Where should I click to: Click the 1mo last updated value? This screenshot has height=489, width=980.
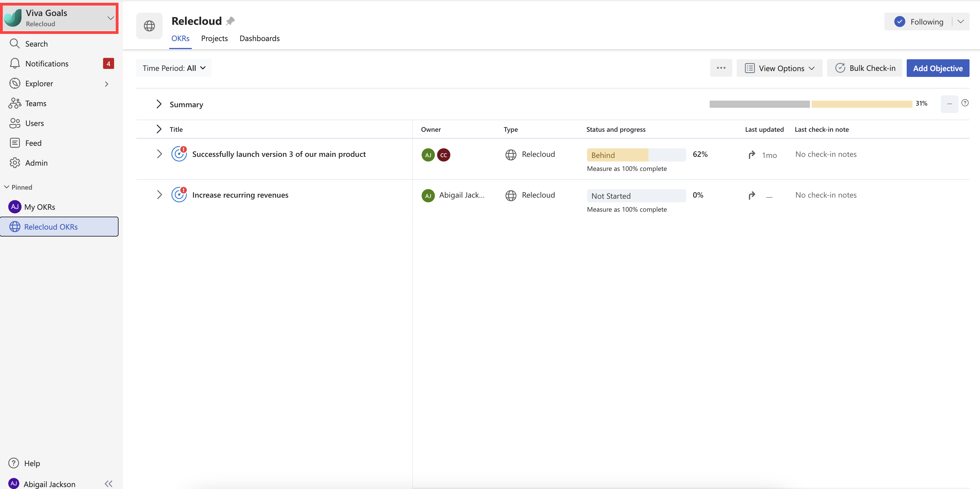769,155
